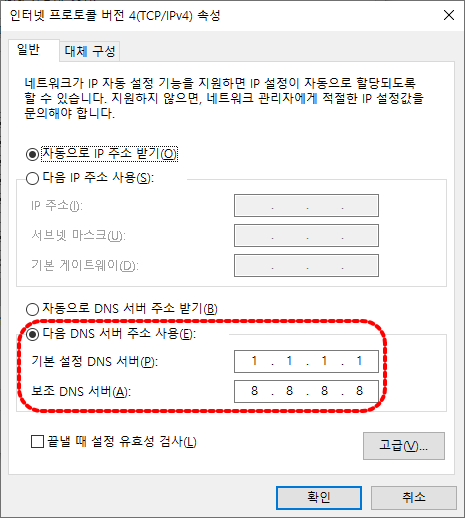Click the 서브넷 마스크 input field
The image size is (465, 518).
(x=306, y=236)
